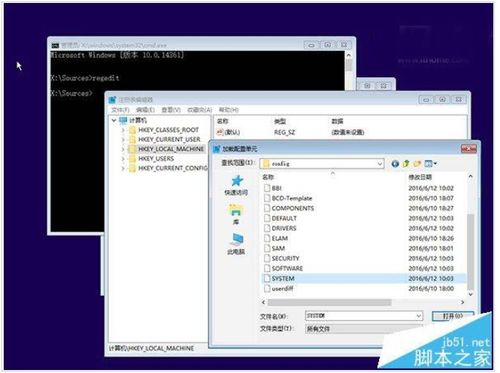Select the SYSTEM file row
Screen dimensions: 500x373
click(x=363, y=278)
